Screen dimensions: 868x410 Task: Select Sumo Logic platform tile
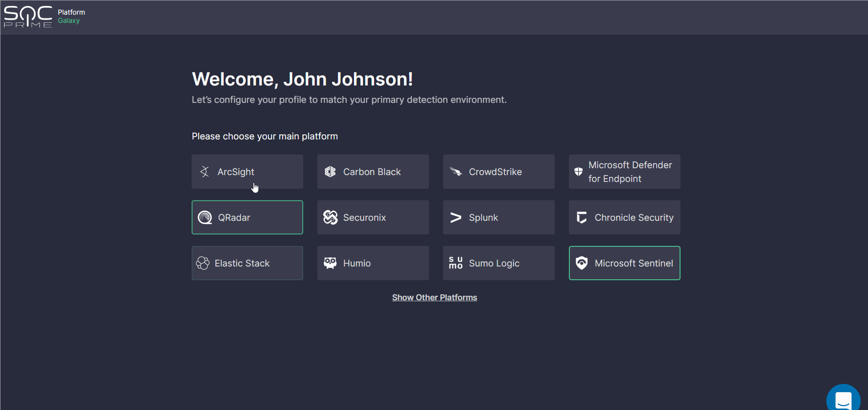498,263
